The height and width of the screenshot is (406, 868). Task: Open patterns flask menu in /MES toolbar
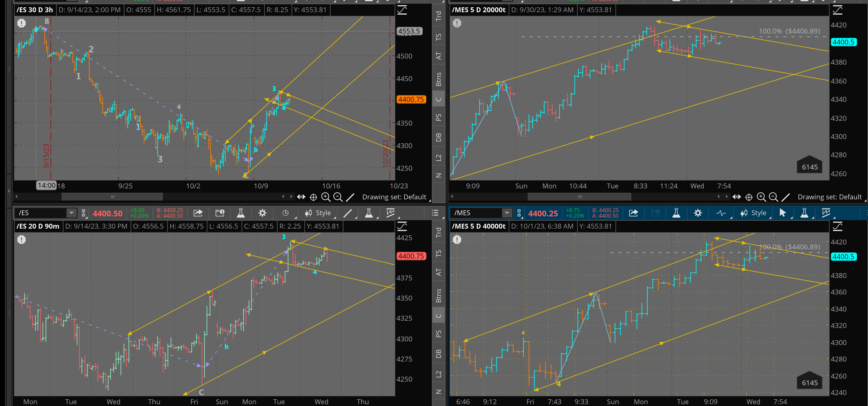[x=804, y=213]
